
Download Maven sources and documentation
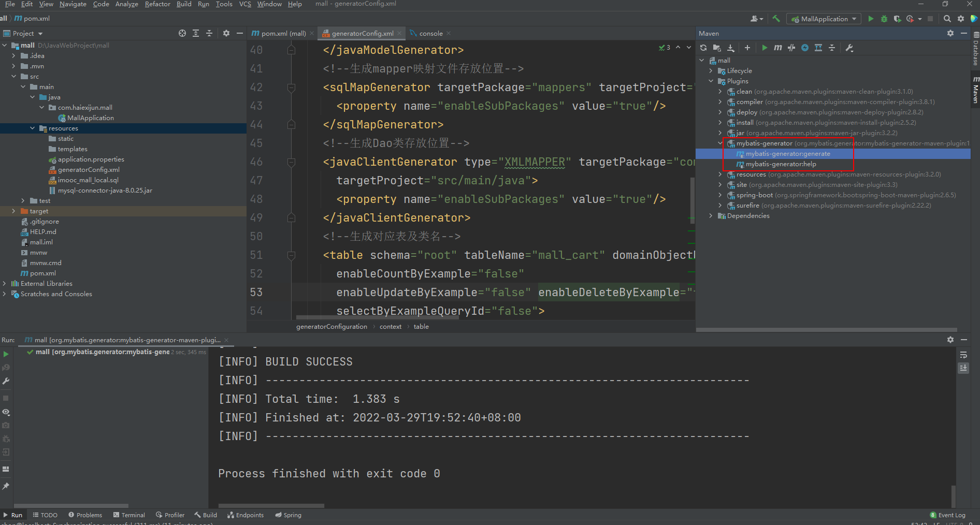point(731,48)
